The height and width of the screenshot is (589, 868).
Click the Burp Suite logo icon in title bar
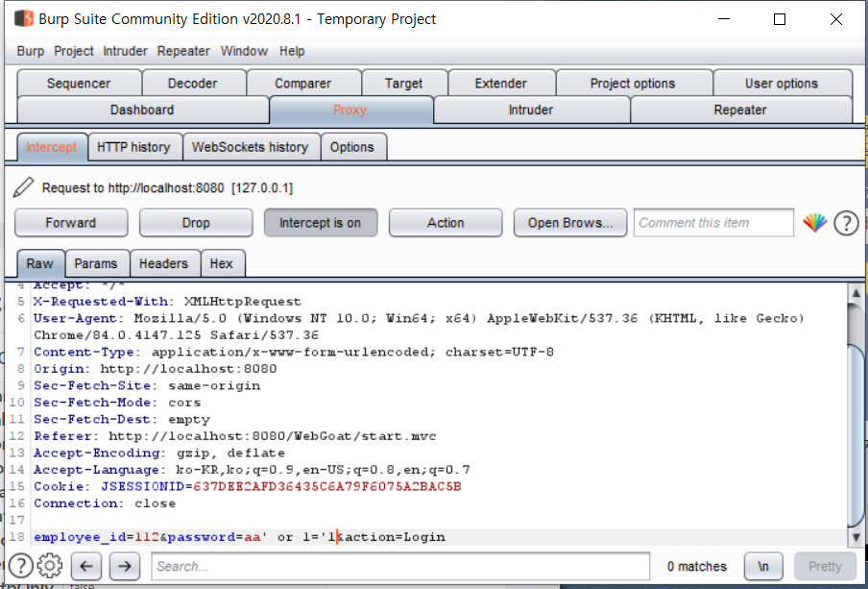[x=24, y=18]
